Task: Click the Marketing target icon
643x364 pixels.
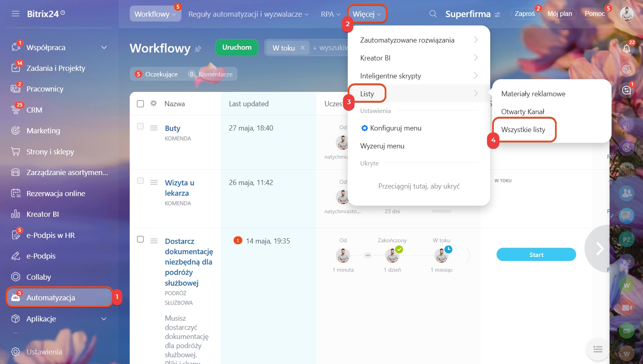Action: point(16,130)
